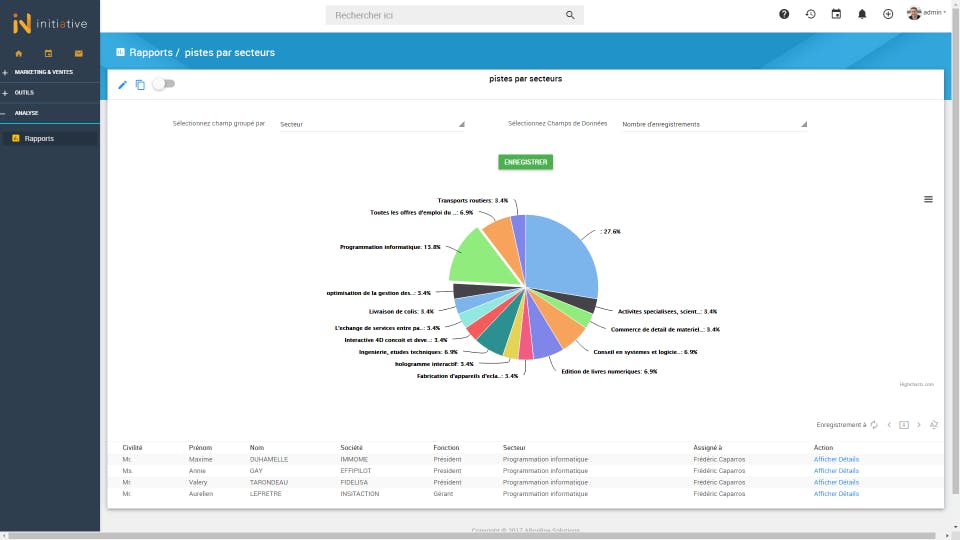Open the help question mark icon
Screen dimensions: 960x540
(784, 14)
